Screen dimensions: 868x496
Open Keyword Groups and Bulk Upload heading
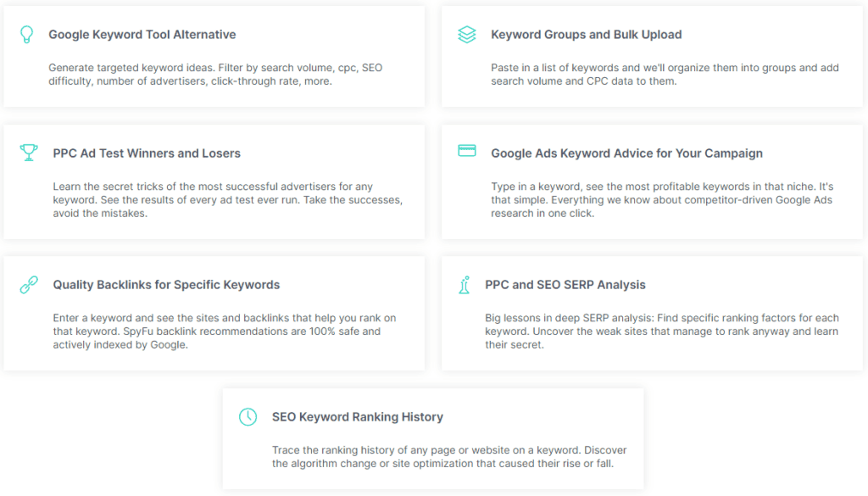587,34
